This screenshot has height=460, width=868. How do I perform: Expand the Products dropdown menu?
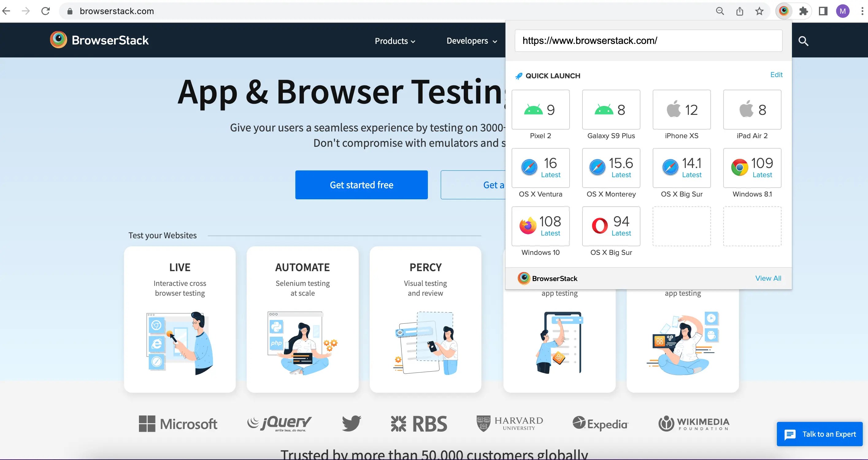pos(395,41)
